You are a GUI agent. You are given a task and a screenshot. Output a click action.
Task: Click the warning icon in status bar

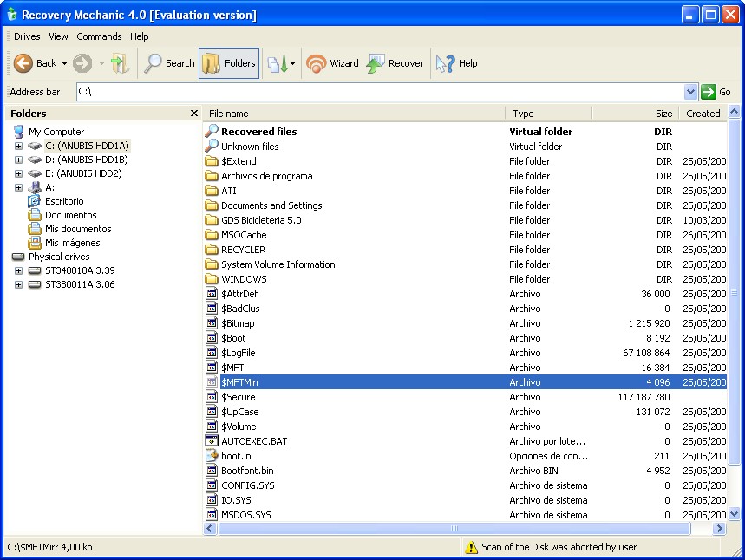[471, 547]
